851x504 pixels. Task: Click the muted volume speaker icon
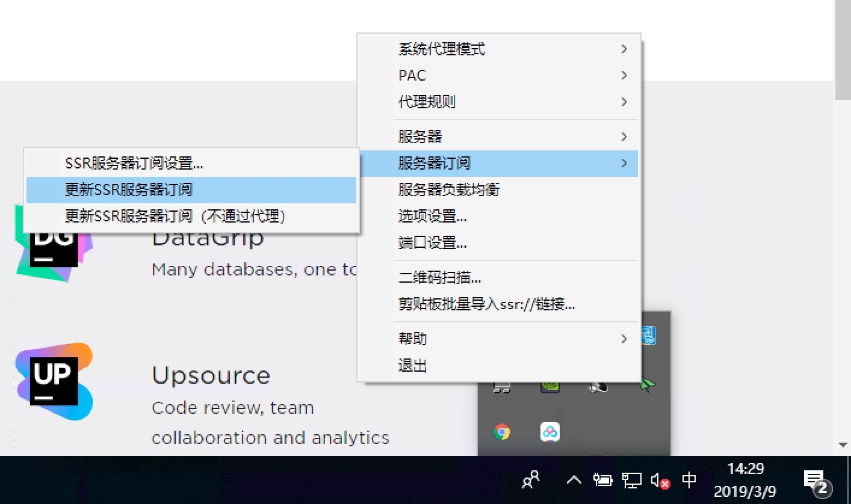click(660, 481)
